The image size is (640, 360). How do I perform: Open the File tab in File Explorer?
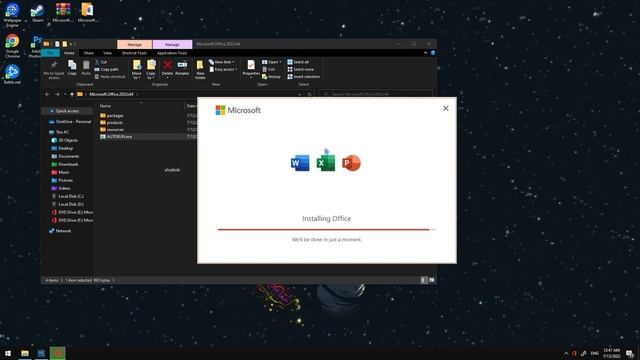pyautogui.click(x=51, y=53)
